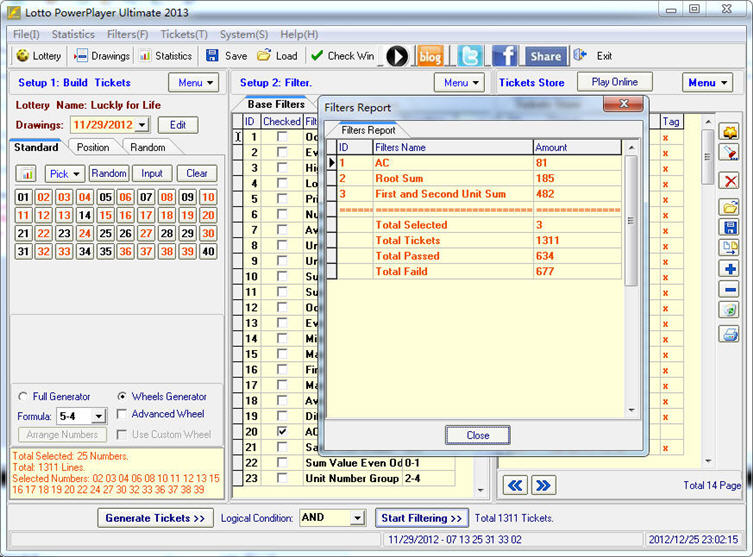Click the Base Filters list scroll down arrow
This screenshot has width=753, height=557.
[x=481, y=490]
